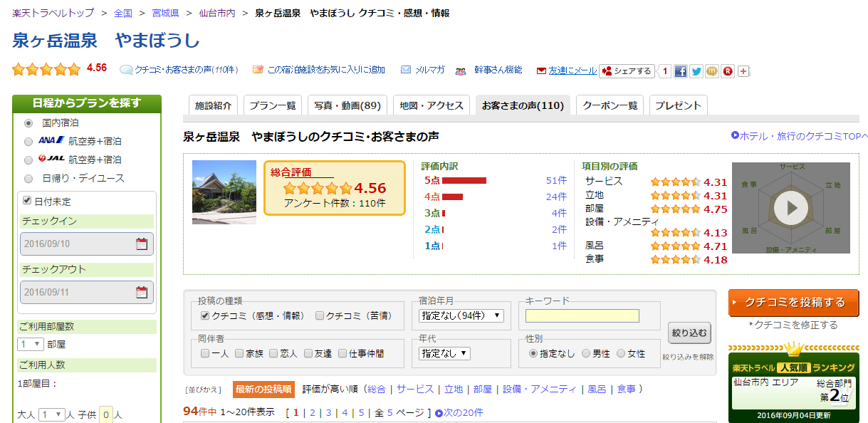
Task: Open the 地図・アクセス tab
Action: coord(432,105)
